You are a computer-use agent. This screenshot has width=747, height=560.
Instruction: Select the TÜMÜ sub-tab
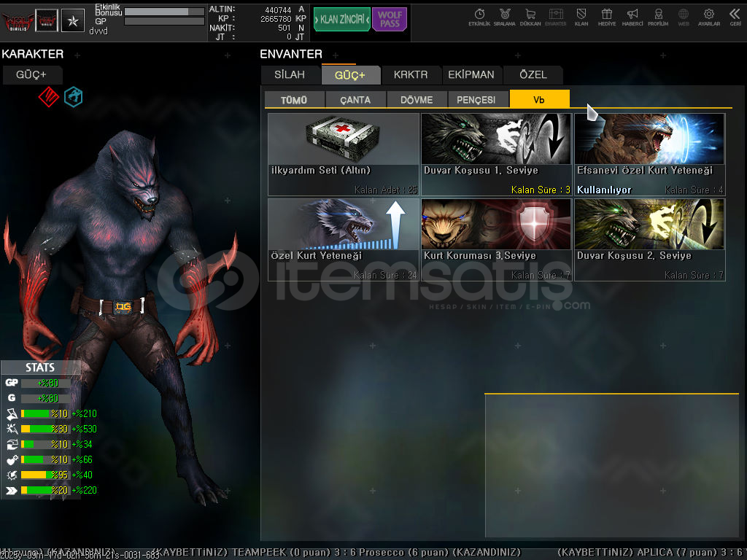294,99
